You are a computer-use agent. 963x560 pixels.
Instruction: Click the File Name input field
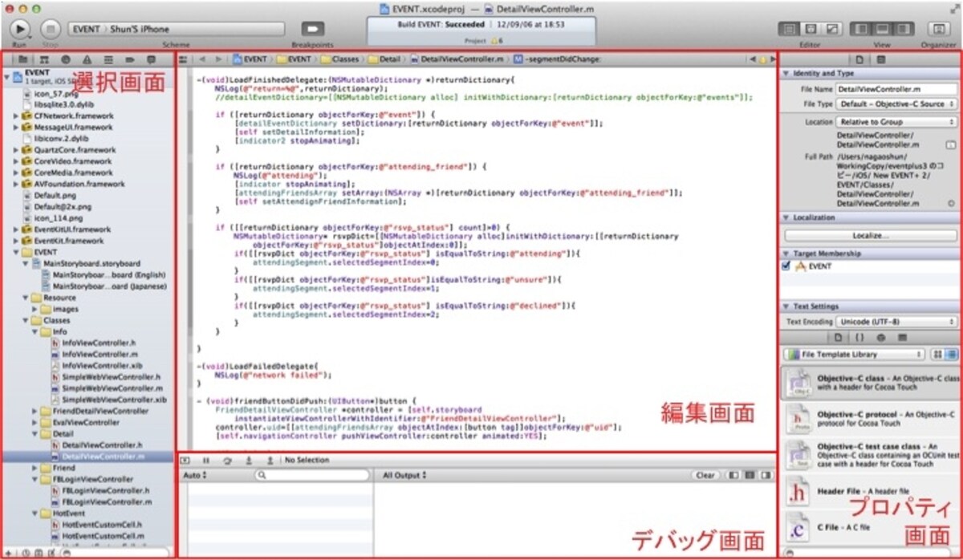click(896, 89)
